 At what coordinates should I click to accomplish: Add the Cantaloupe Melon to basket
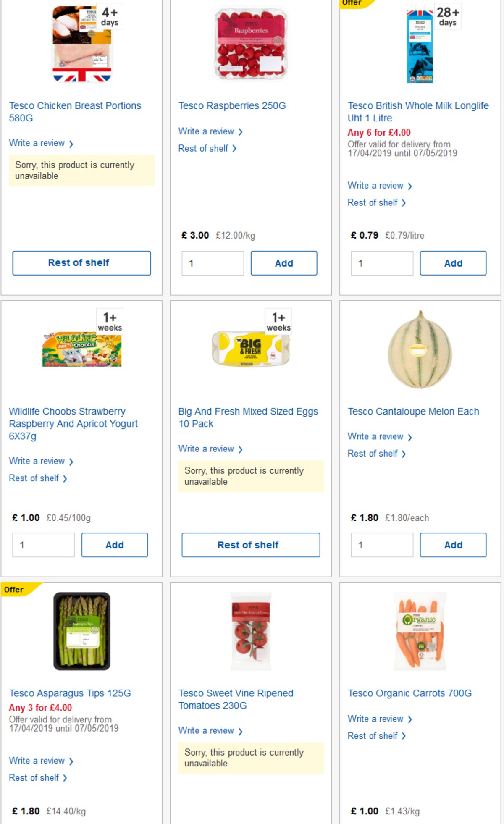[x=453, y=545]
